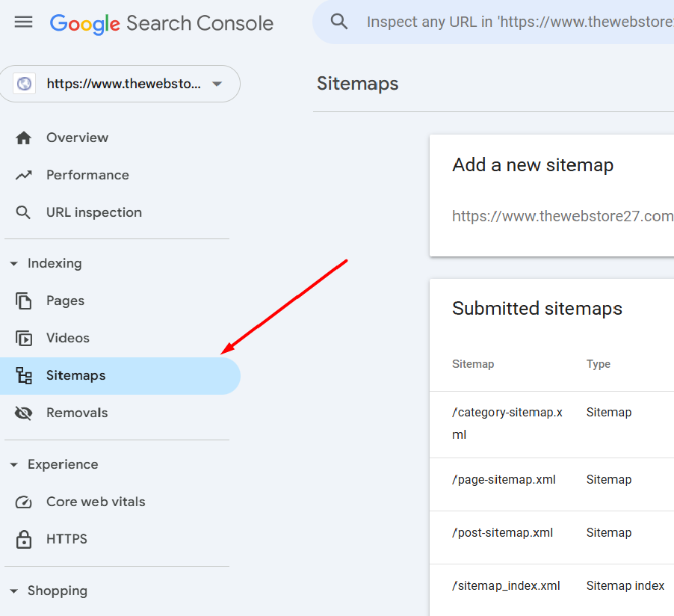Open the property selector dropdown

120,84
